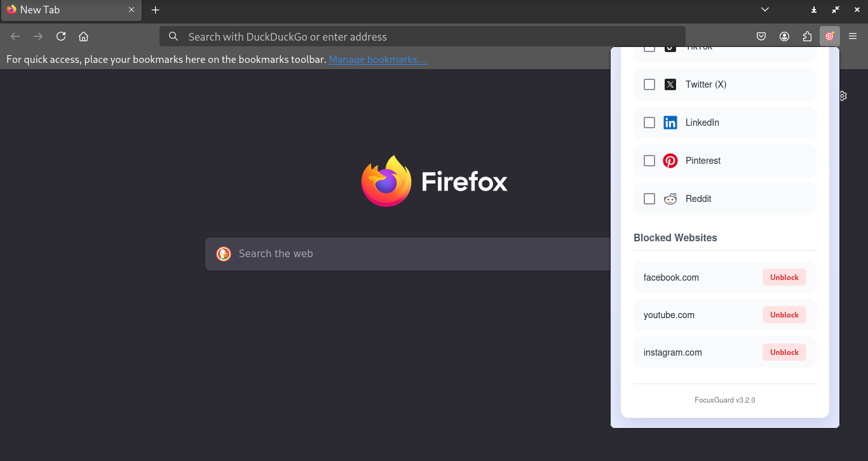
Task: Click the LinkedIn label text
Action: [x=702, y=123]
